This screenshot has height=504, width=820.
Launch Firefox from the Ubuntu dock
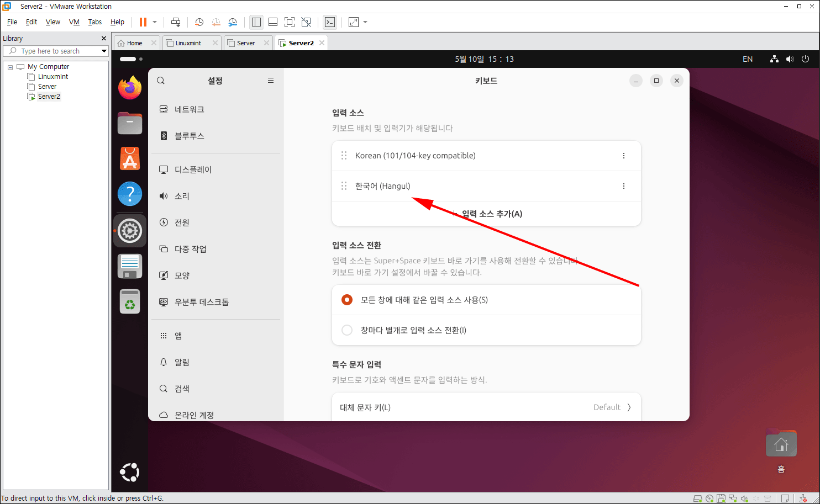pyautogui.click(x=130, y=88)
